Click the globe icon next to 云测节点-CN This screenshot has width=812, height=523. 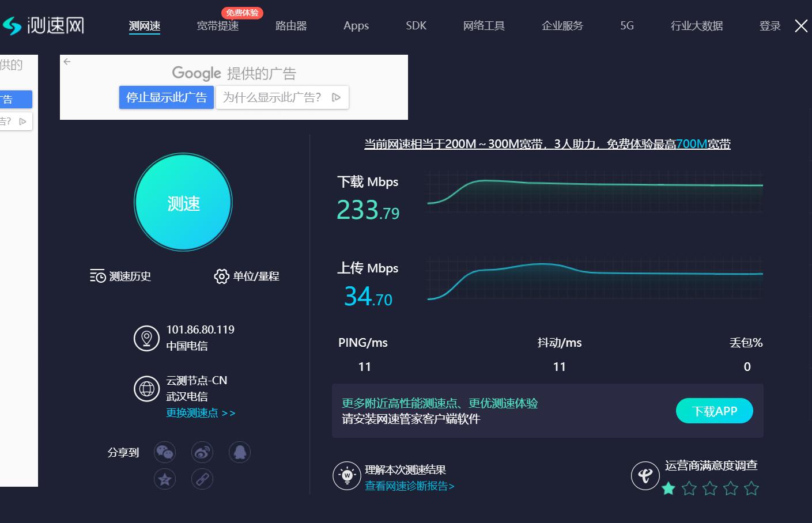tap(146, 389)
